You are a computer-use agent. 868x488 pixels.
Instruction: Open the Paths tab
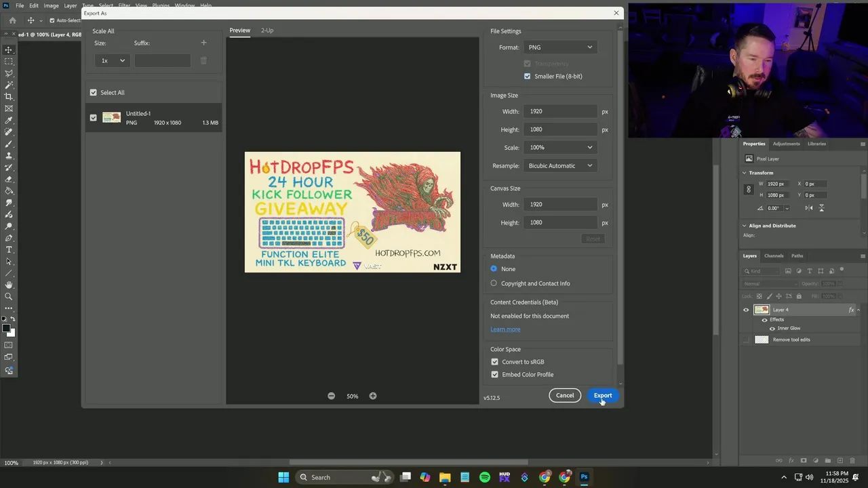[797, 256]
